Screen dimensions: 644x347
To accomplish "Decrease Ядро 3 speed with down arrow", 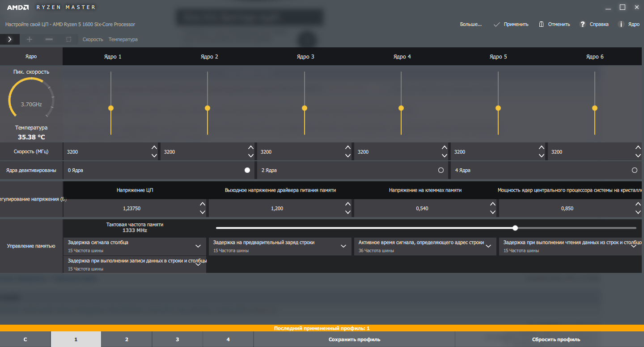I will point(347,155).
